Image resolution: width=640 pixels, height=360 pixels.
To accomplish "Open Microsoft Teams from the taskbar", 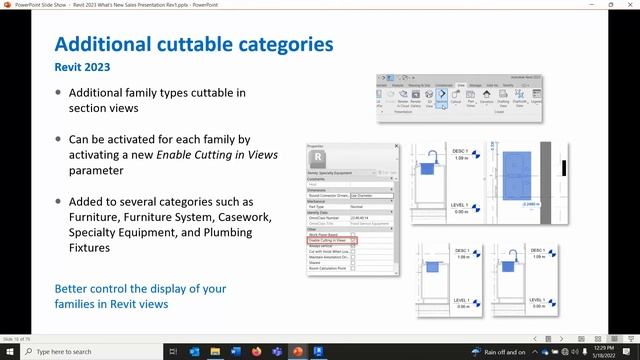I will (277, 351).
